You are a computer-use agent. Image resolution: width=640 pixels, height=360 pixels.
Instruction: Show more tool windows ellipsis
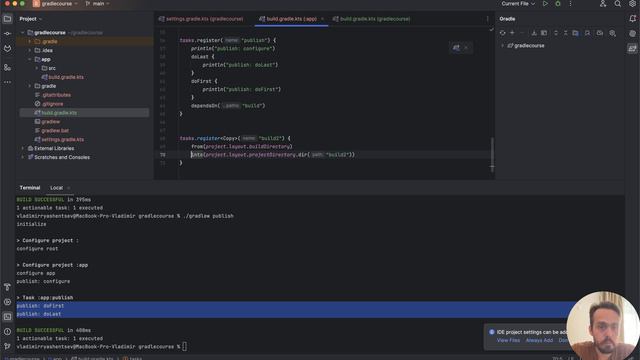tap(7, 82)
